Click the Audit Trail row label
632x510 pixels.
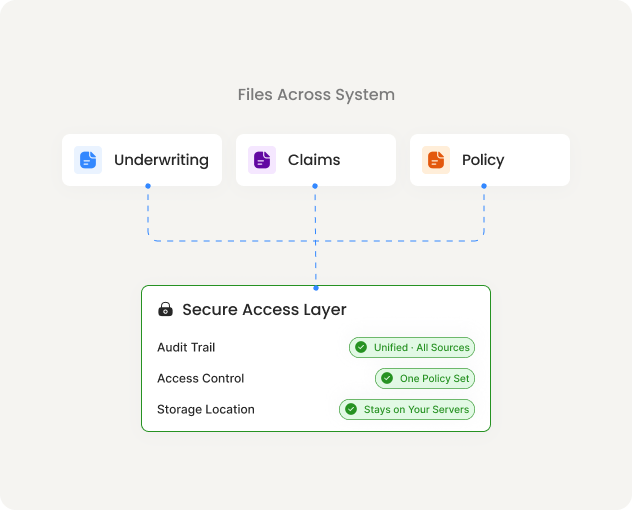click(x=186, y=348)
